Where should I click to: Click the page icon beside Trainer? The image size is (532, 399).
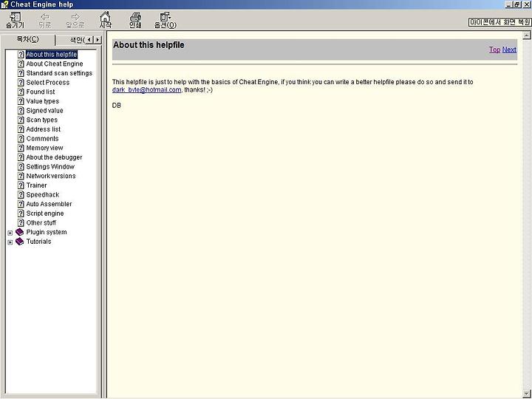pos(21,185)
